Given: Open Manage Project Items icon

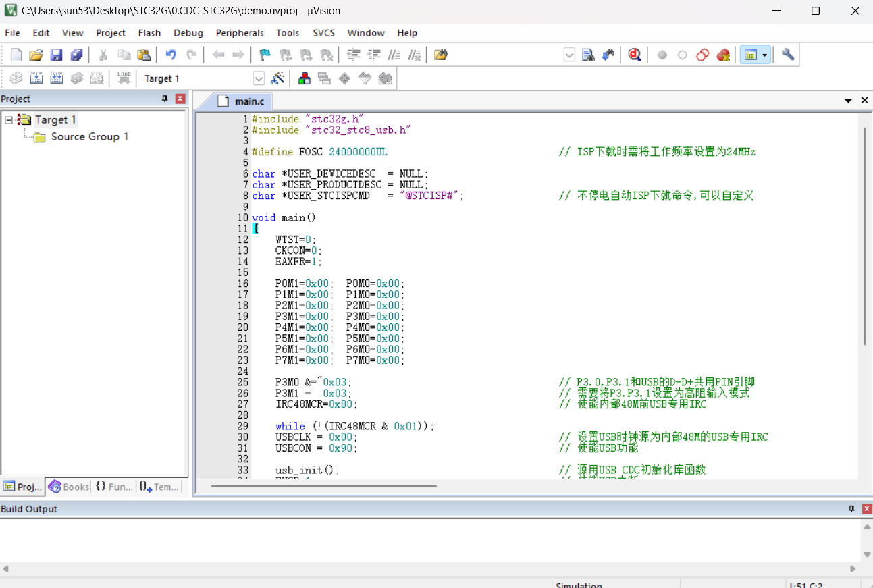Looking at the screenshot, I should pyautogui.click(x=305, y=78).
